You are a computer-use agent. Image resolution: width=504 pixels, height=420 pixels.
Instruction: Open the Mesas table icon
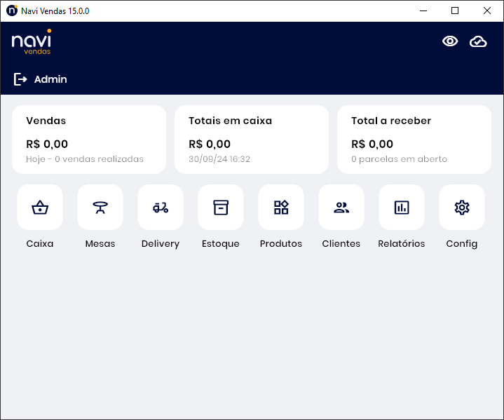tap(100, 208)
